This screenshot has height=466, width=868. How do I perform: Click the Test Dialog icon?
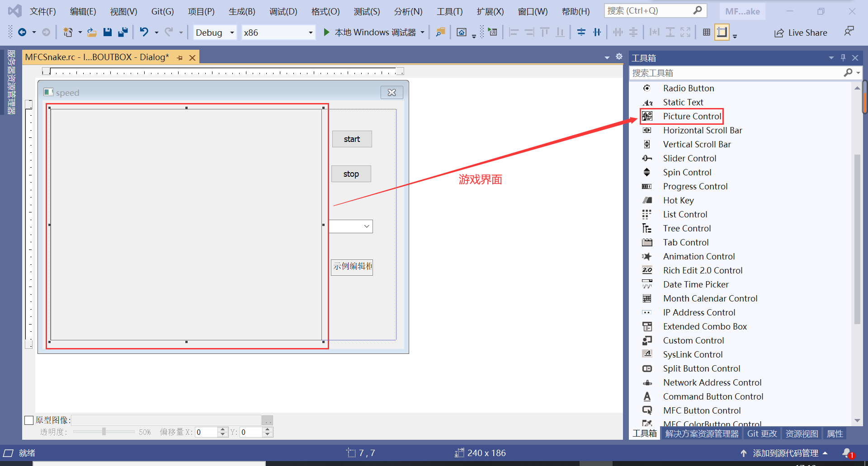462,32
